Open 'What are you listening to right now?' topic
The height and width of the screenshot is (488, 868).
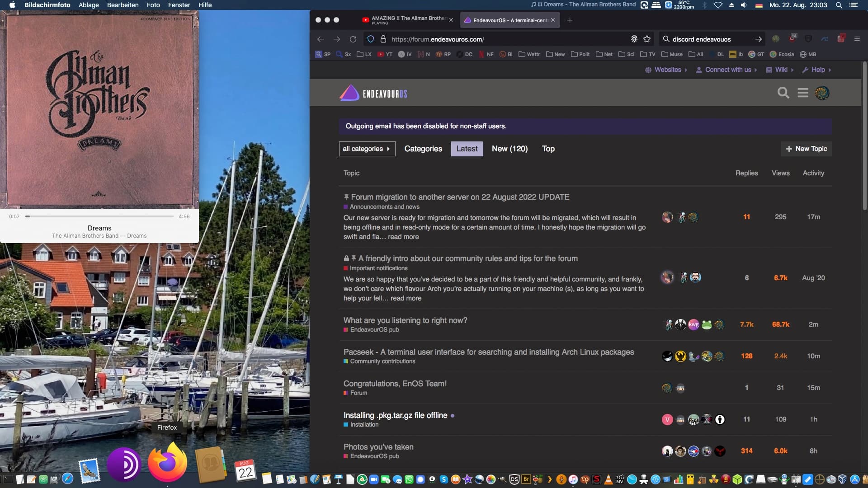[405, 320]
